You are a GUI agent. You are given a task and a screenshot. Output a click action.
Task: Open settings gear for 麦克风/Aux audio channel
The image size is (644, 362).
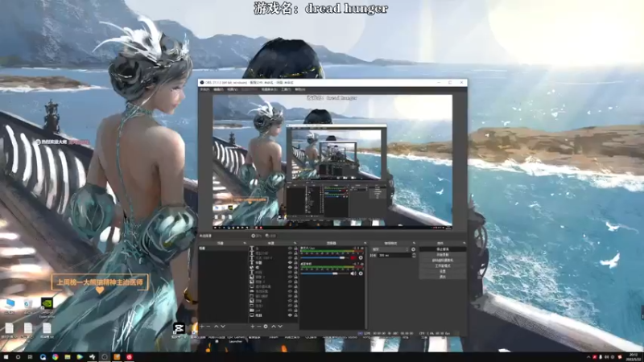(x=361, y=257)
